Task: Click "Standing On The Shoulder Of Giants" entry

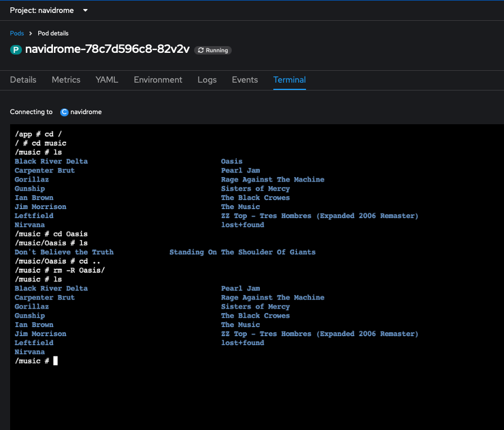Action: [x=242, y=252]
